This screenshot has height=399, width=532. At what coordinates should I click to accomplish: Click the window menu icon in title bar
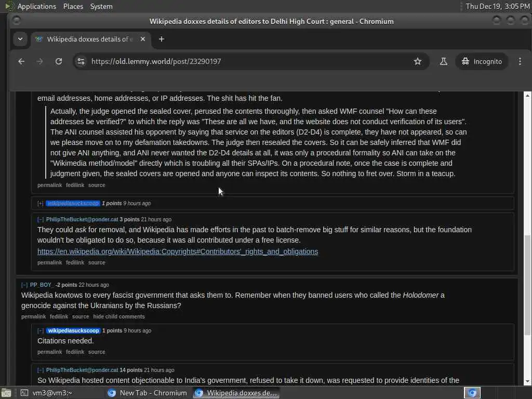pos(16,21)
